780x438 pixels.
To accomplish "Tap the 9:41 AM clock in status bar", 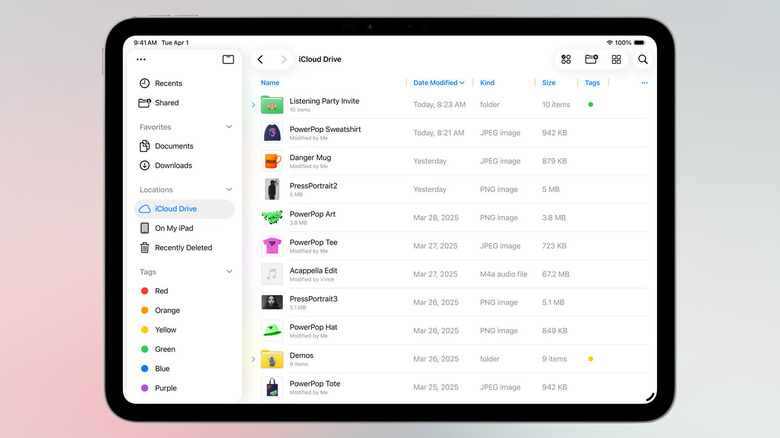I will [145, 43].
